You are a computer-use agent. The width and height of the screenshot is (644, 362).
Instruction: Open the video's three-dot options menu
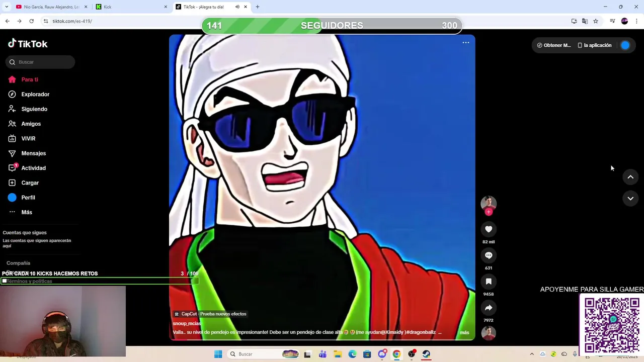point(466,43)
